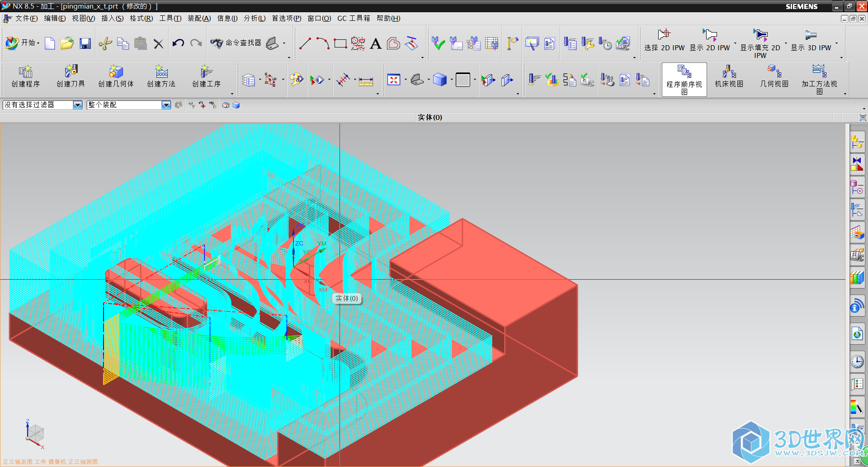
Task: Open the color palette sidebar tab
Action: click(857, 407)
